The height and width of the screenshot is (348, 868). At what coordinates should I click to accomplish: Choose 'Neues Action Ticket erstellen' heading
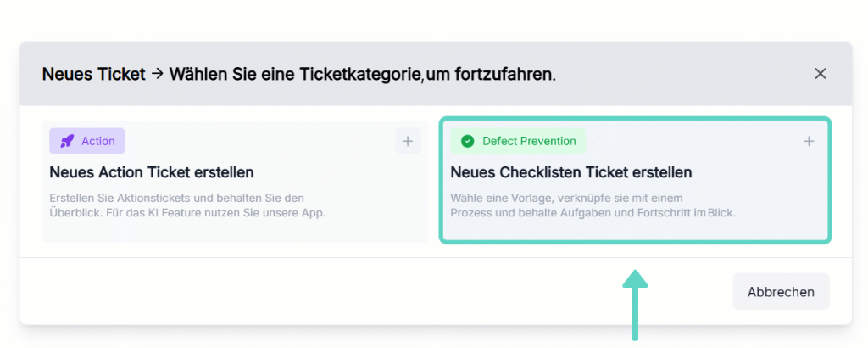click(x=152, y=172)
